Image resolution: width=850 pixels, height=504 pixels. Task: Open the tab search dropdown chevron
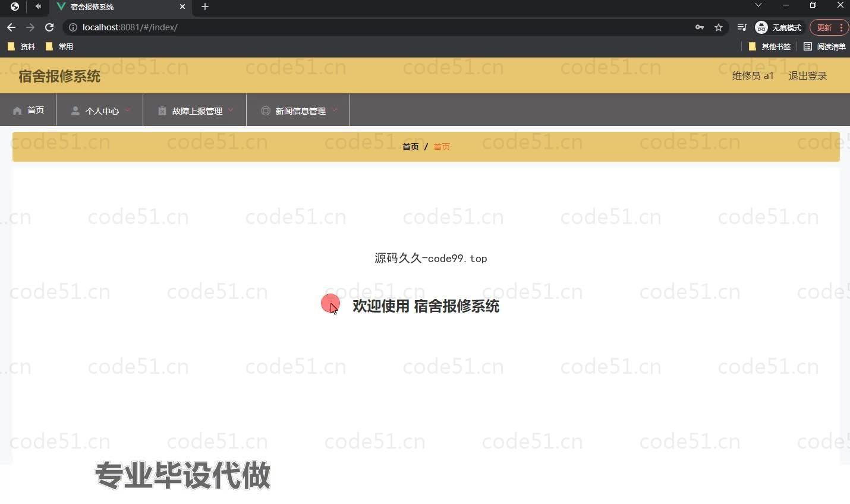(758, 5)
